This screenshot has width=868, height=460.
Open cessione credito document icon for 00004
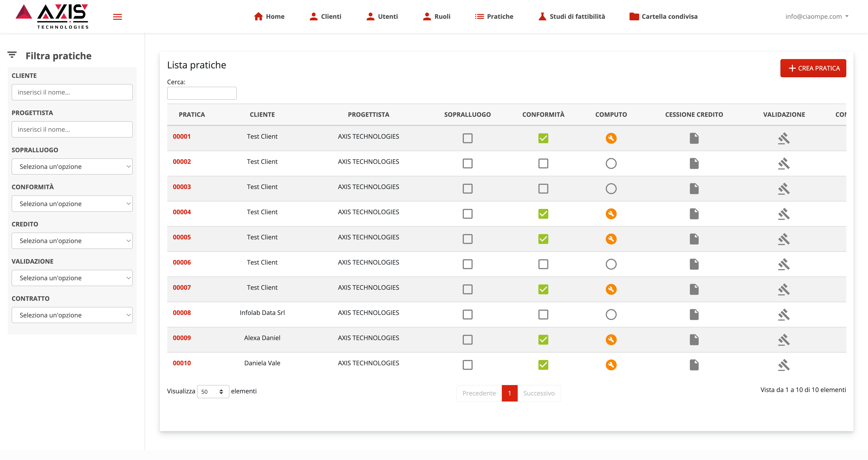click(x=694, y=213)
